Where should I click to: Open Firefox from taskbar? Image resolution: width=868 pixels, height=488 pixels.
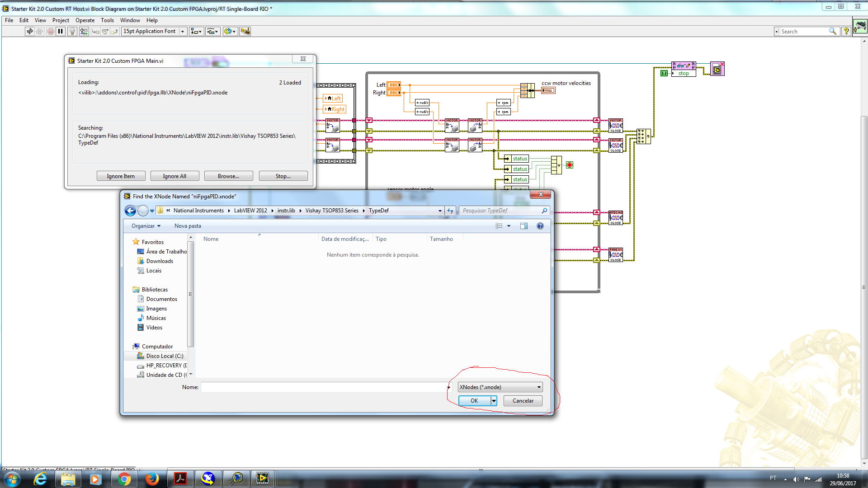pos(152,479)
